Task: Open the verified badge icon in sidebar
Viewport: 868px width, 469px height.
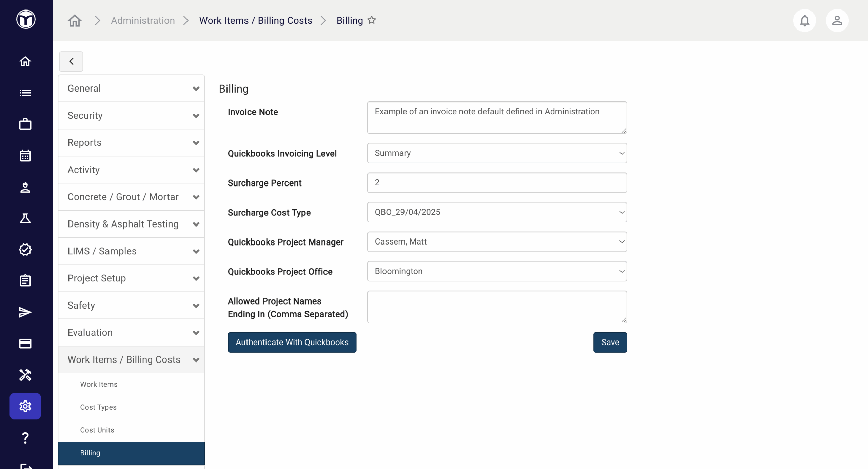Action: 25,250
